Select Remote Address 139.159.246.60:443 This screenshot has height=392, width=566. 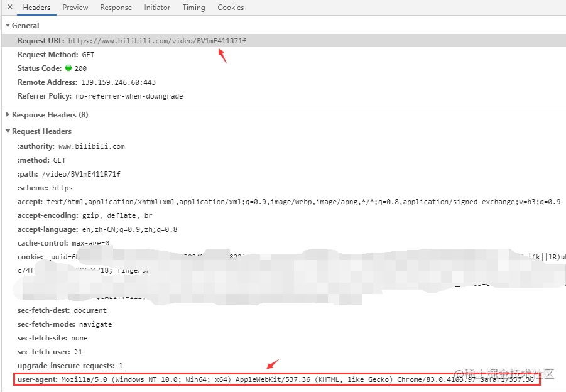coord(118,82)
